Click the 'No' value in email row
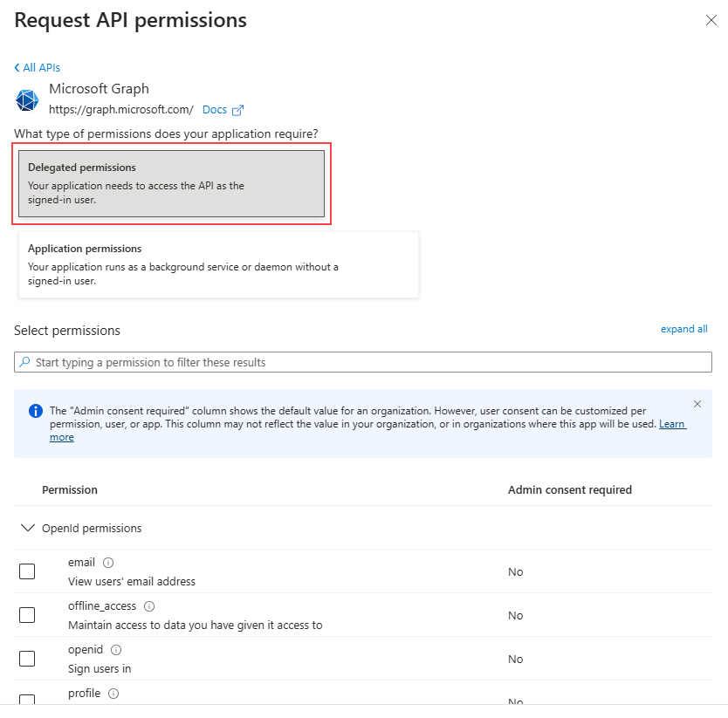 (x=515, y=571)
